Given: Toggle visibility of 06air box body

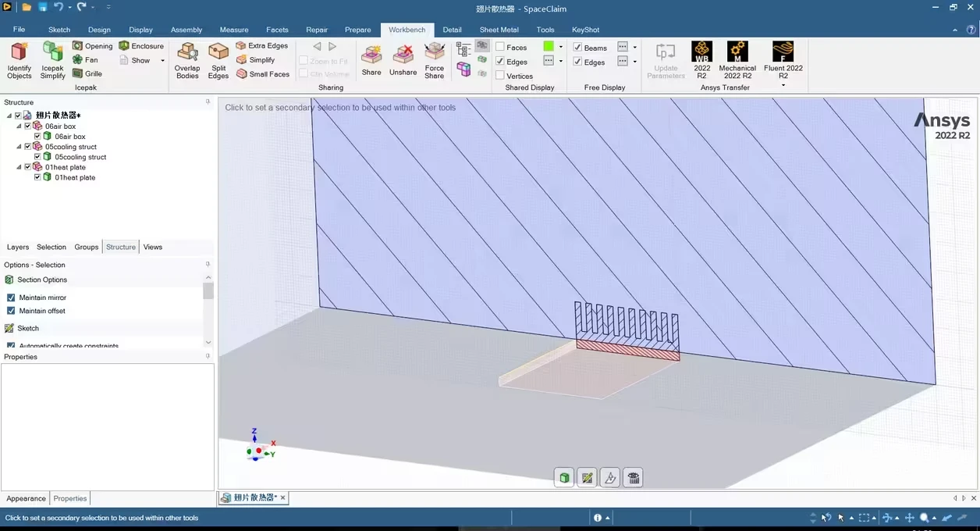Looking at the screenshot, I should [37, 137].
